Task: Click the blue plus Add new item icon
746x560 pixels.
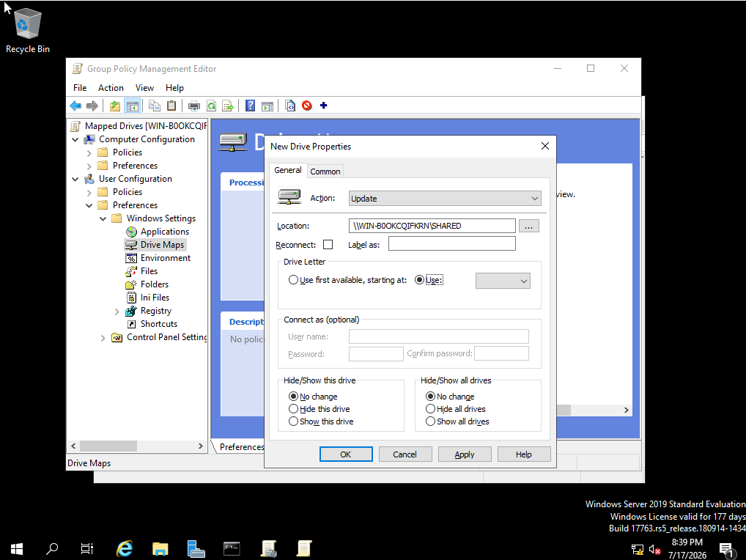Action: [323, 106]
